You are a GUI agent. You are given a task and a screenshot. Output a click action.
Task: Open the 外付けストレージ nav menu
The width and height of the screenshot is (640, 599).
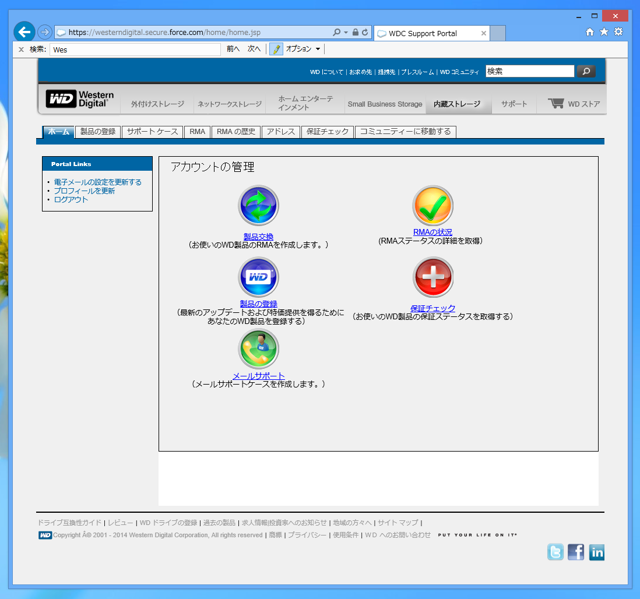(158, 104)
